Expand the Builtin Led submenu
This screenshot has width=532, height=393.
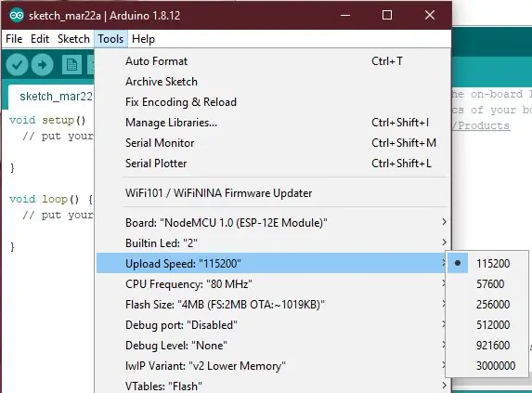(274, 243)
